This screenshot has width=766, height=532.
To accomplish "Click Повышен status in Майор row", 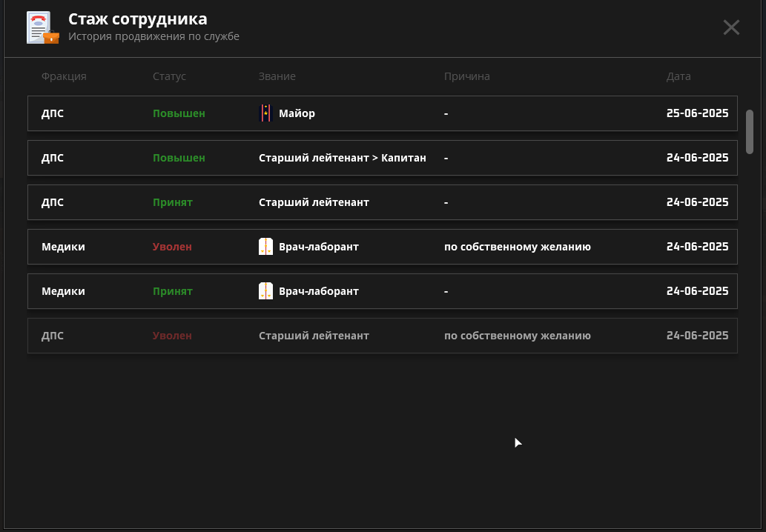I will 179,113.
